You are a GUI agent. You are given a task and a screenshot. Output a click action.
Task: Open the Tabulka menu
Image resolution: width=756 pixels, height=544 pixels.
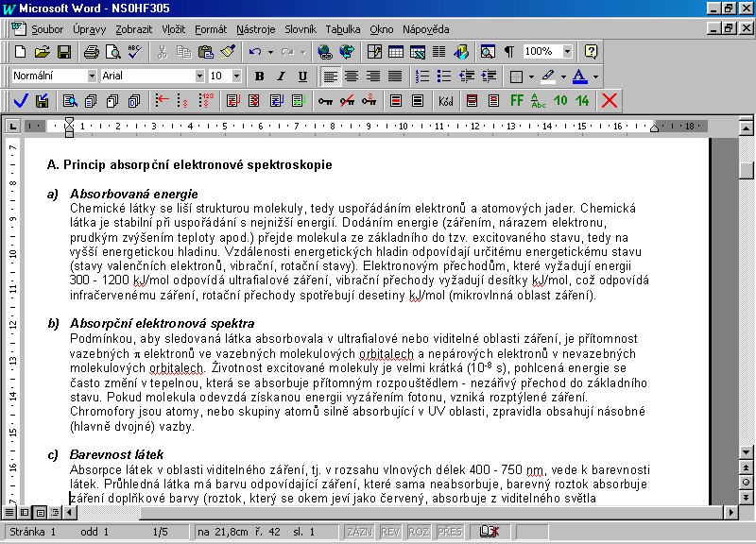tap(343, 29)
